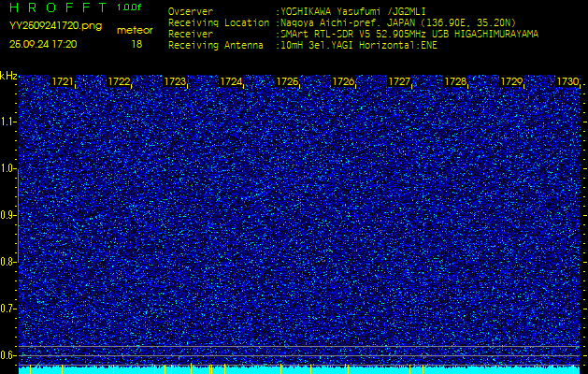Screen dimensions: 588x374
Task: Click the date and time 25.09.24 17:20
Action: point(43,44)
